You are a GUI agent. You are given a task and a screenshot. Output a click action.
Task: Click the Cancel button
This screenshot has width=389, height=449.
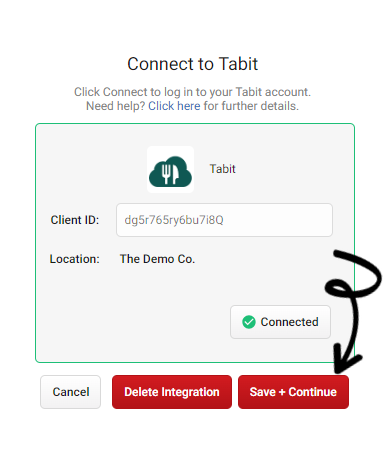71,392
